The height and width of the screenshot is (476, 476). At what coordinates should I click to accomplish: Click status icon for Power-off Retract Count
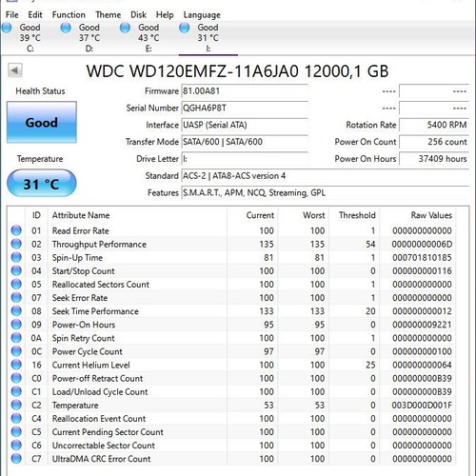click(16, 378)
